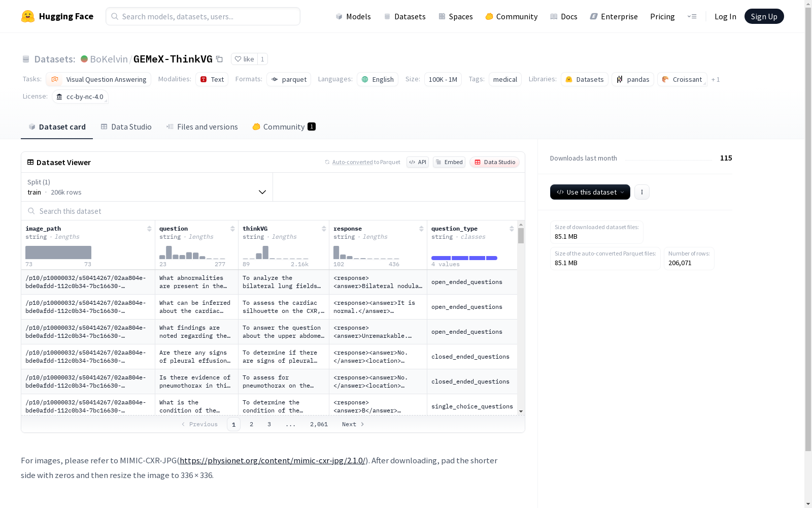Open Models in the top navigation
The image size is (812, 508).
pyautogui.click(x=353, y=16)
